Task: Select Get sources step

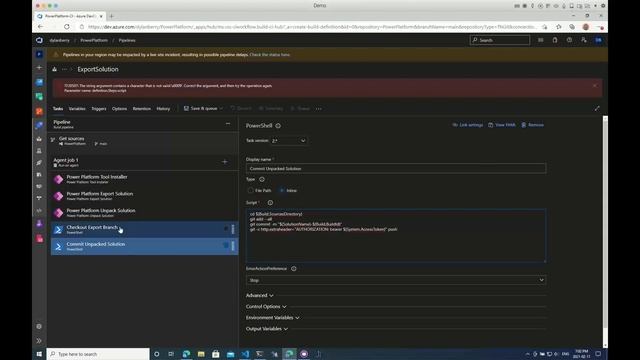Action: (x=144, y=141)
